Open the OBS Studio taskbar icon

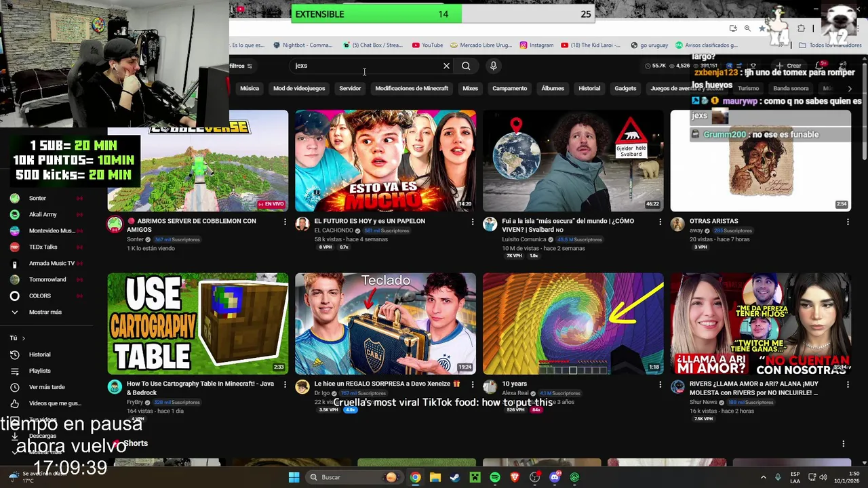point(535,477)
